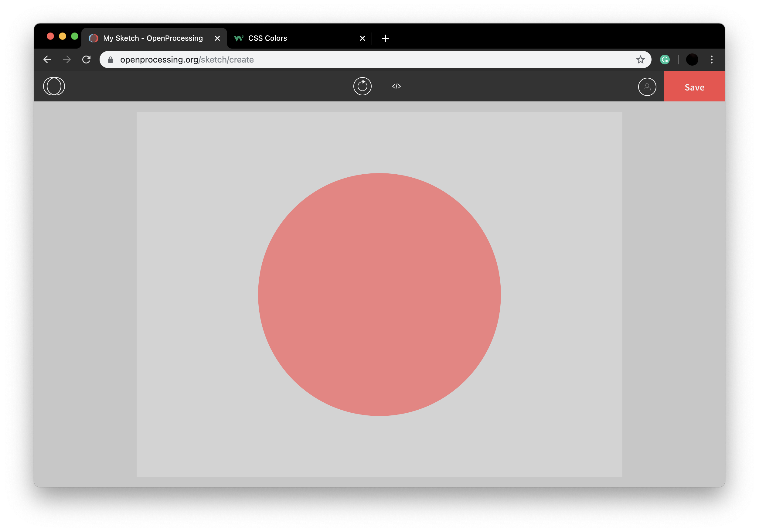Open a new browser tab
Image resolution: width=759 pixels, height=532 pixels.
(385, 38)
